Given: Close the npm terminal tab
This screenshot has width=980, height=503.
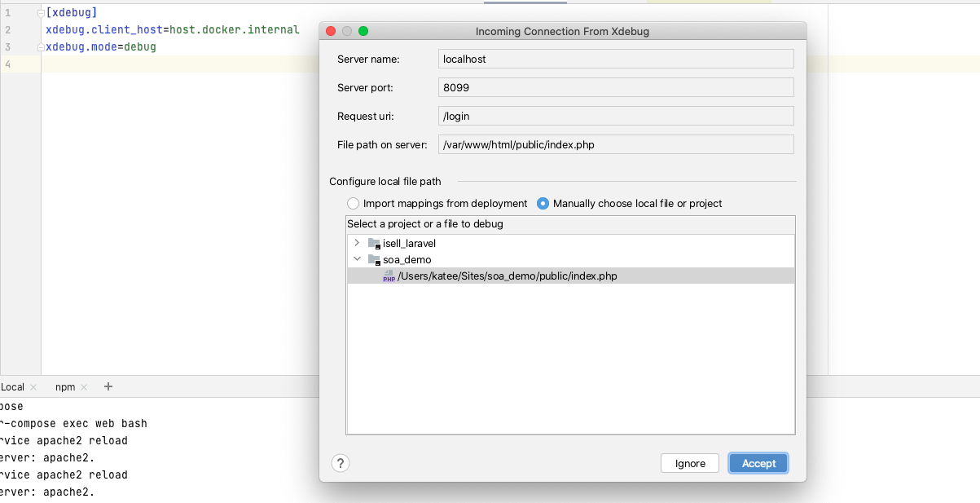Looking at the screenshot, I should (x=84, y=387).
